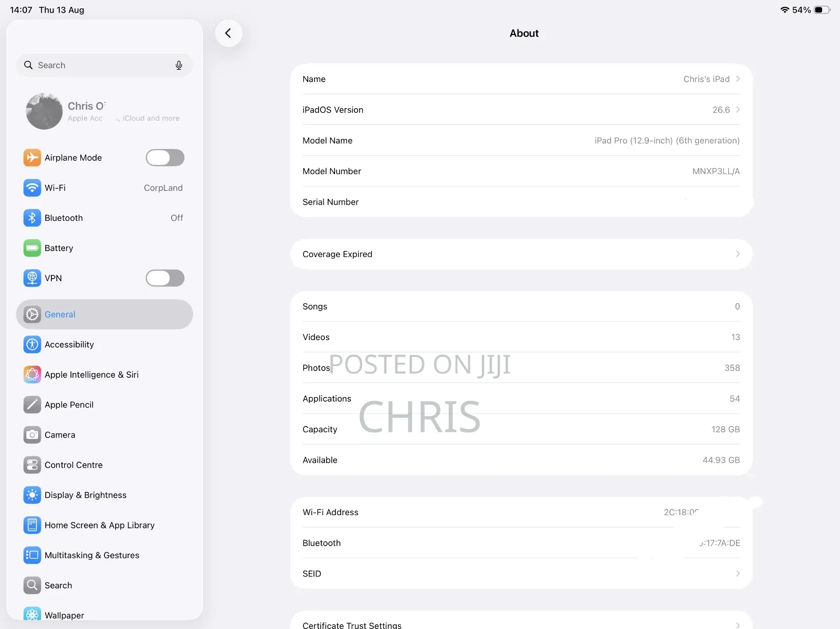Screen dimensions: 840x629
Task: Tap the Airplane Mode icon
Action: coord(32,157)
